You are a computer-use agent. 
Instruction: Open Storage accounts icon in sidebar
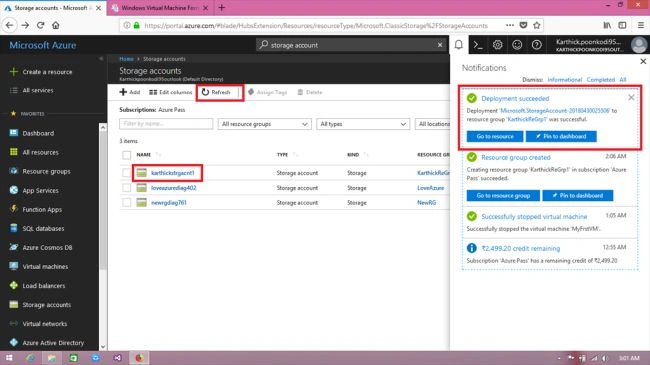[14, 304]
